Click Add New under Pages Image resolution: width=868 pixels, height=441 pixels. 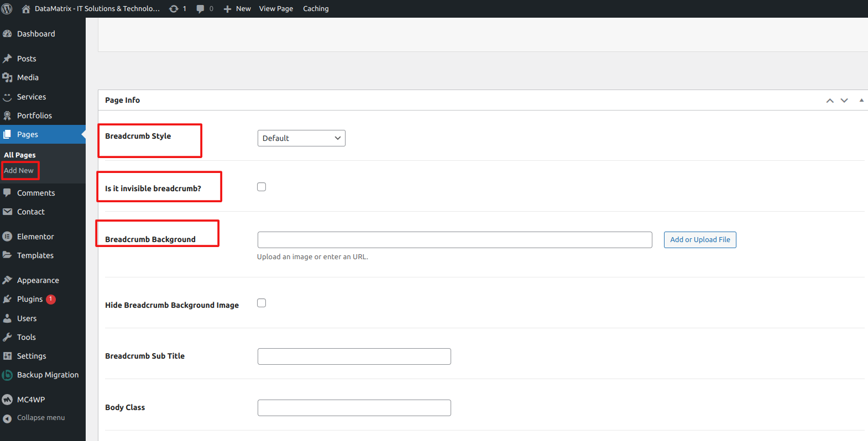[x=19, y=171]
